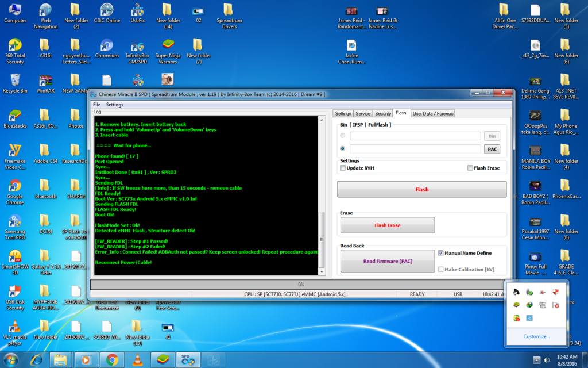588x368 pixels.
Task: Click the log scrollbar down arrow
Action: [x=322, y=272]
